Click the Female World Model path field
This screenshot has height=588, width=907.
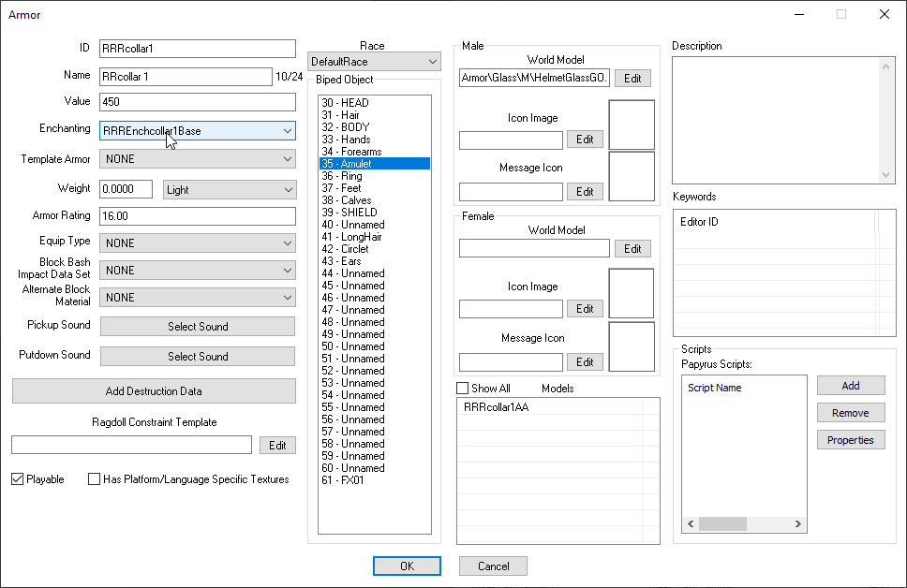[534, 248]
